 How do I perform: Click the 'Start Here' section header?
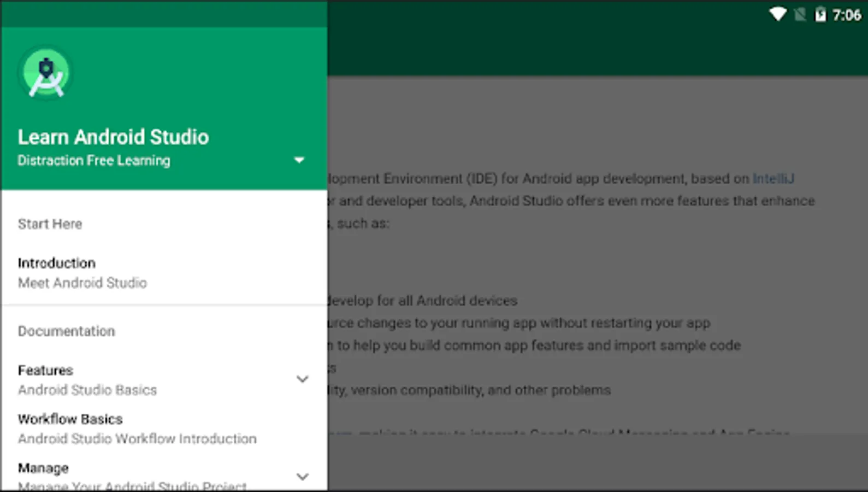[x=50, y=224]
